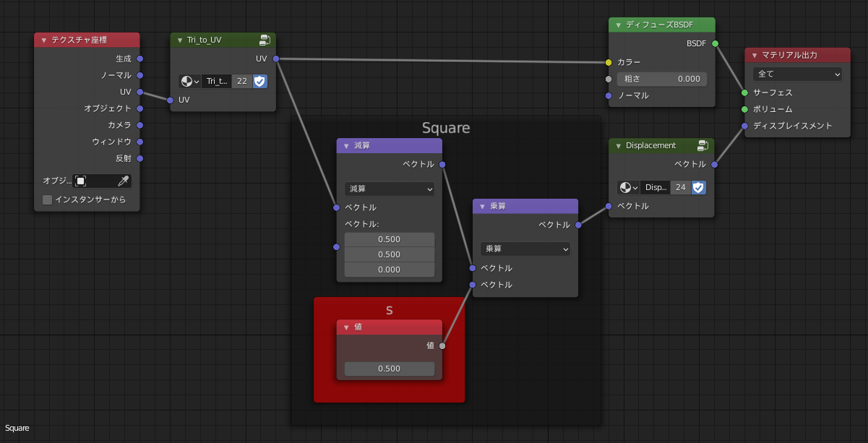Click yellow カラー input socket on ディフューズBSDF
Viewport: 868px width, 443px height.
(609, 62)
